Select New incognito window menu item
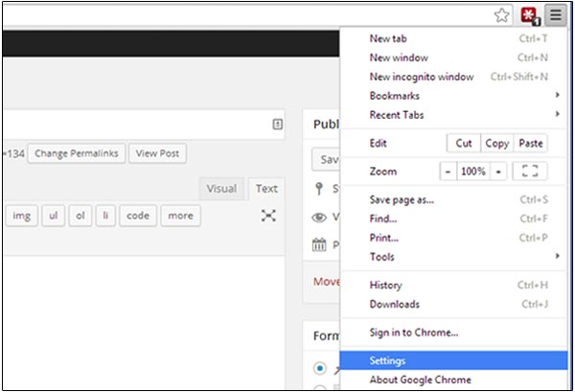 point(421,77)
